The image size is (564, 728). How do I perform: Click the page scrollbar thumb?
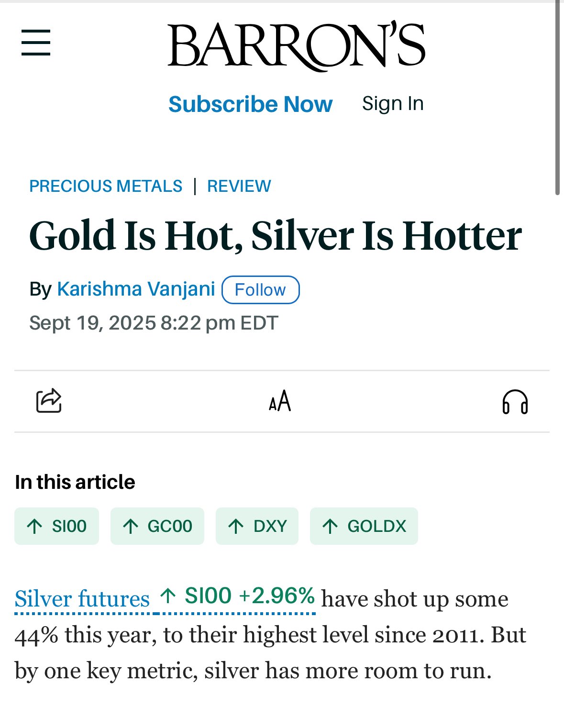[x=557, y=98]
